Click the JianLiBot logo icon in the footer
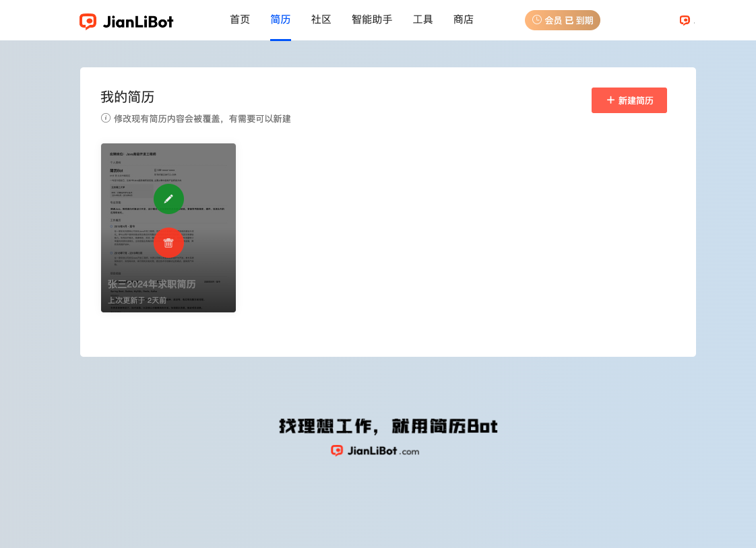Image resolution: width=756 pixels, height=548 pixels. [x=336, y=450]
